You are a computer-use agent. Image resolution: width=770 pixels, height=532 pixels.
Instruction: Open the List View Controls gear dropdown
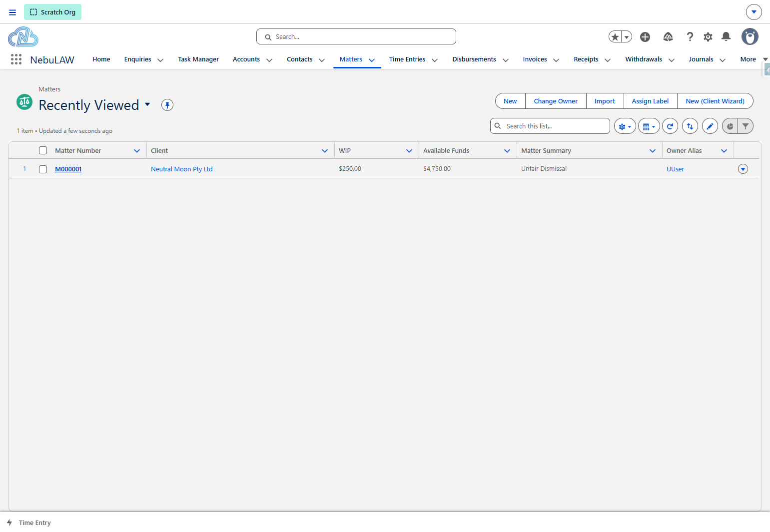click(625, 126)
